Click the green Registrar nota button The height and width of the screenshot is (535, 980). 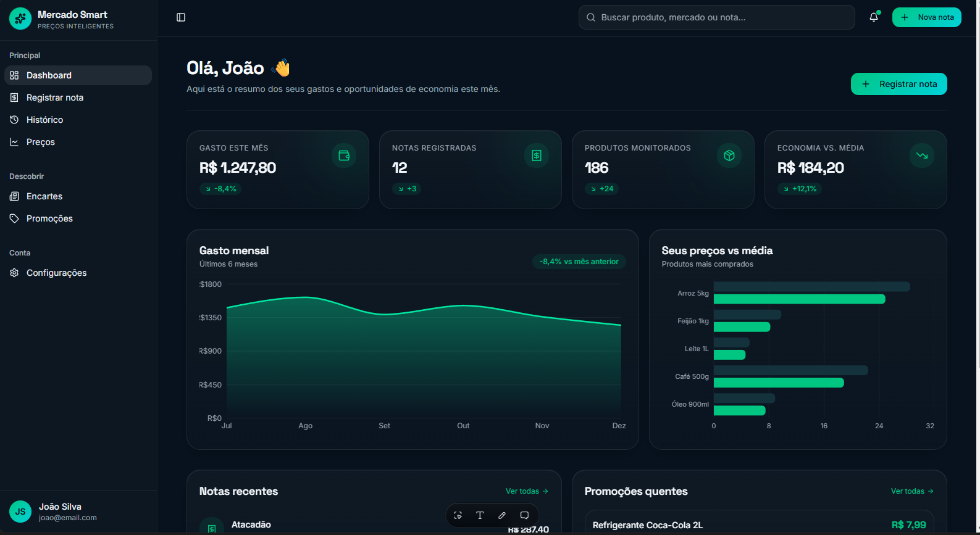[898, 84]
